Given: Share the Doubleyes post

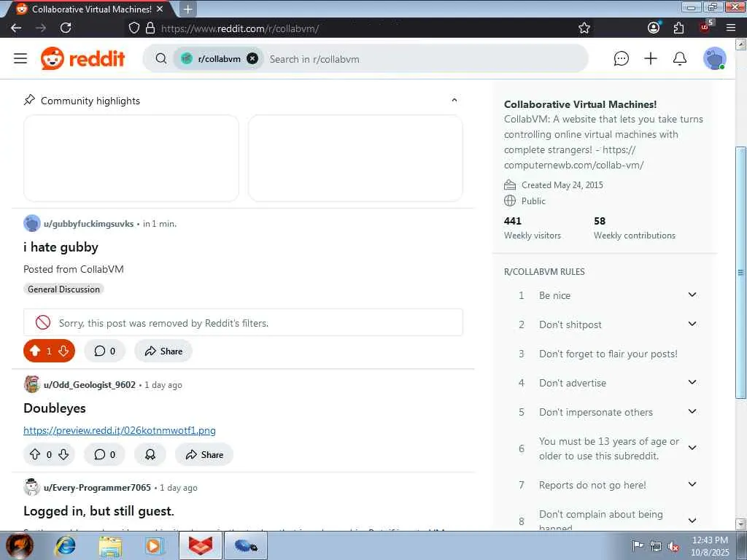Looking at the screenshot, I should coord(204,454).
